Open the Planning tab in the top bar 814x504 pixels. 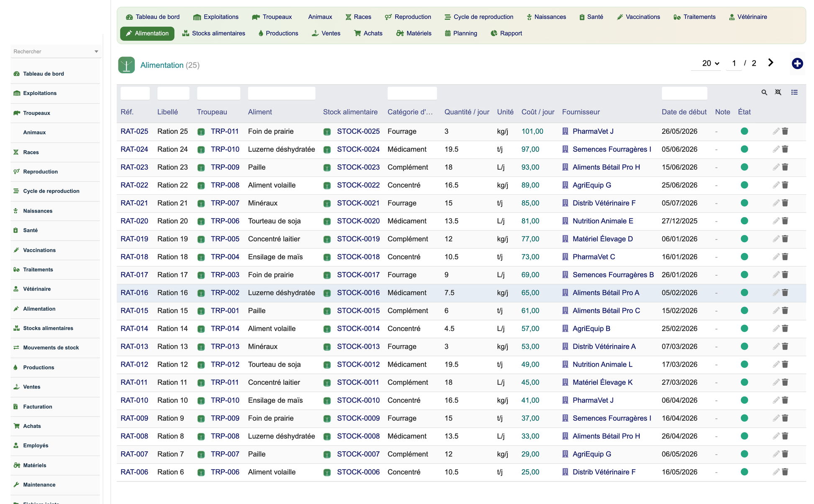(461, 33)
